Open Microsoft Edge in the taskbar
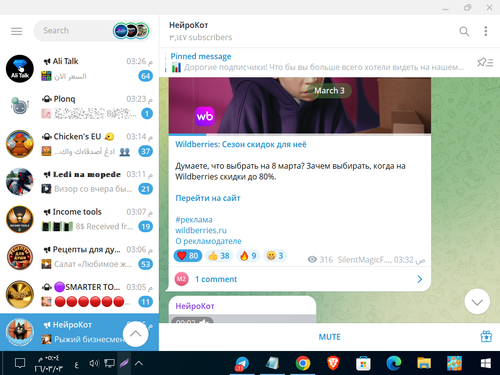The width and height of the screenshot is (500, 375). pos(394,363)
